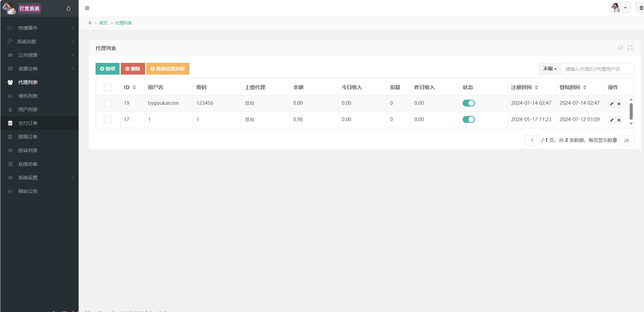The height and width of the screenshot is (312, 644).
Task: Open 支付订单 in the sidebar
Action: pyautogui.click(x=28, y=123)
